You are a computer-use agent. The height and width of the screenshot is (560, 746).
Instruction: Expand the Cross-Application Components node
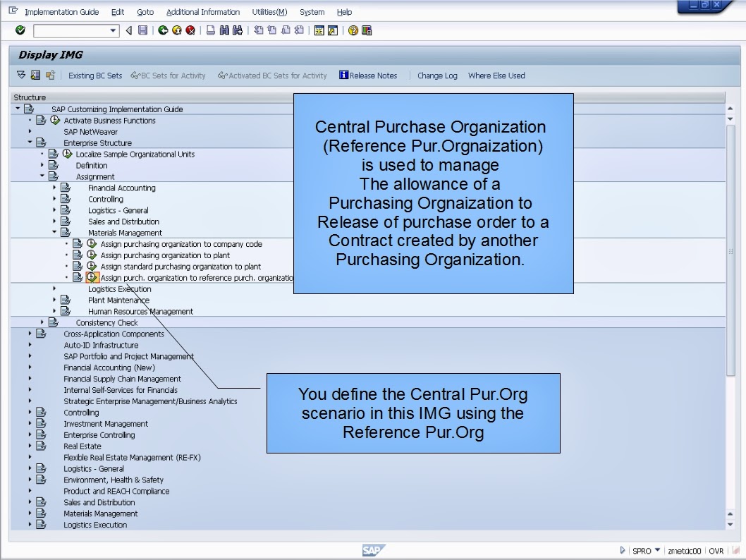30,334
